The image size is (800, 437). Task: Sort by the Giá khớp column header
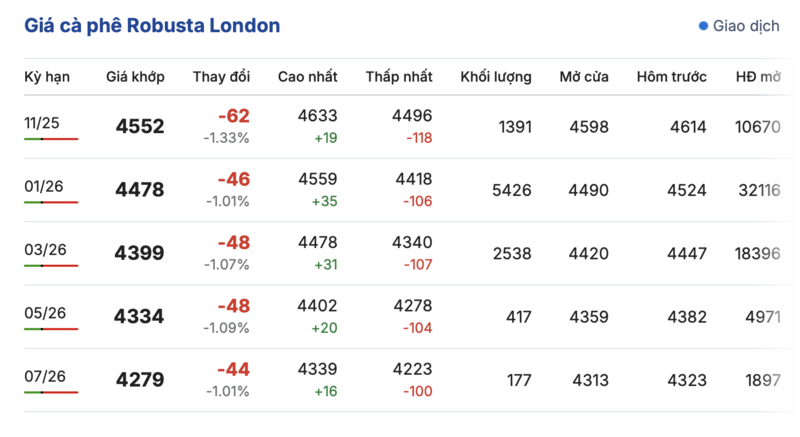pos(135,77)
